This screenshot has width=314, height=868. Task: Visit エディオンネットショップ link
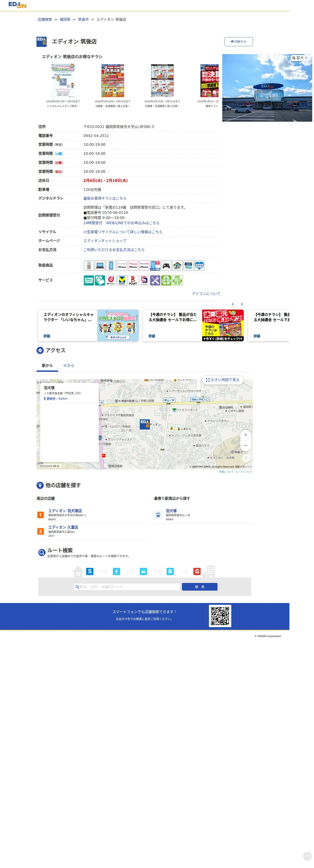coord(105,241)
